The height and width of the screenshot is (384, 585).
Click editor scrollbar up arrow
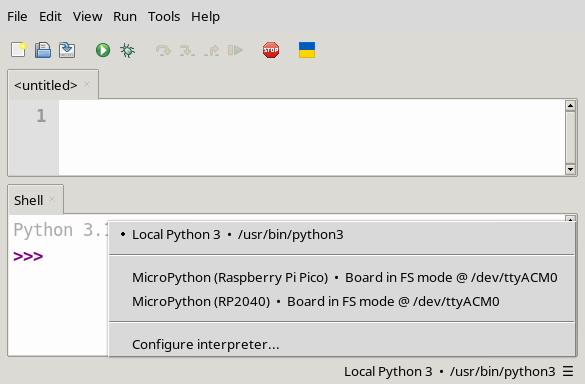tap(570, 106)
